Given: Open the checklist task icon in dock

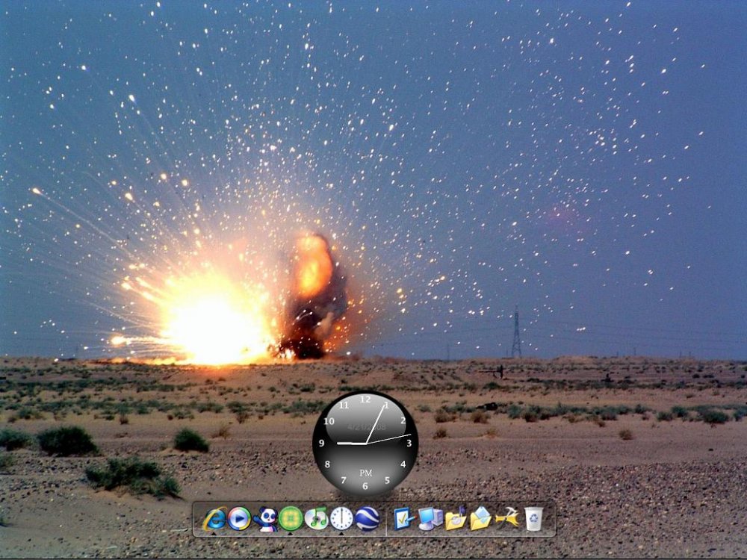Looking at the screenshot, I should tap(404, 518).
